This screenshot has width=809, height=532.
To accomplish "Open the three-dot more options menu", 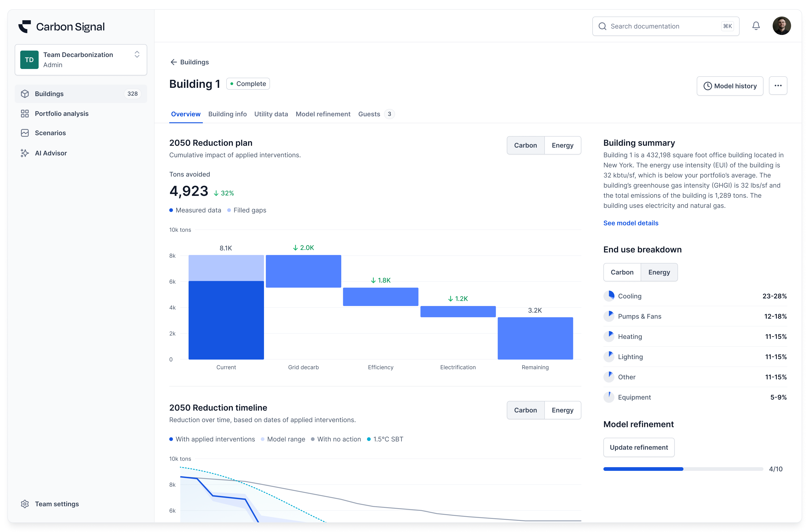I will [x=778, y=86].
